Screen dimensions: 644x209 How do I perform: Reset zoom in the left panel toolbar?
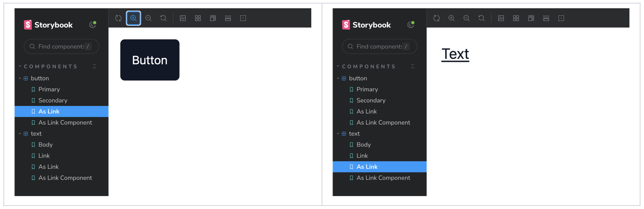pyautogui.click(x=163, y=18)
